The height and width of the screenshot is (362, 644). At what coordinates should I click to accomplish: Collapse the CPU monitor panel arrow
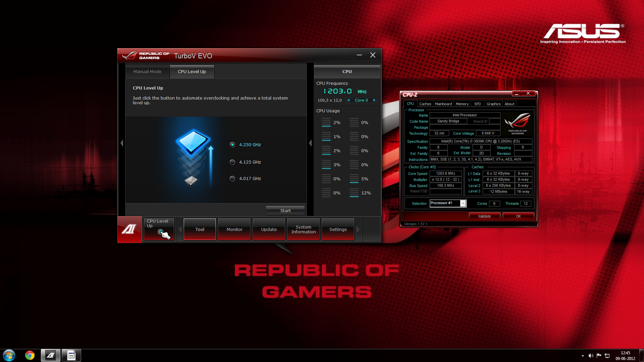click(310, 143)
